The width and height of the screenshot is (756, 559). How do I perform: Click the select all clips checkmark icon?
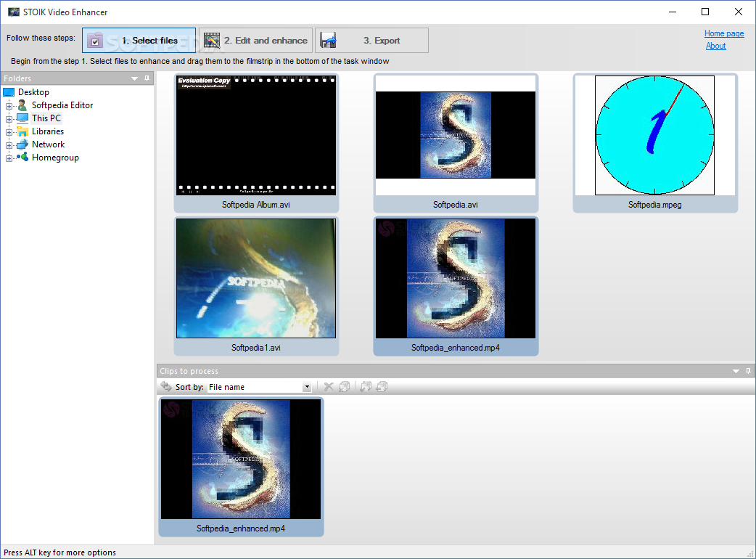pos(366,386)
